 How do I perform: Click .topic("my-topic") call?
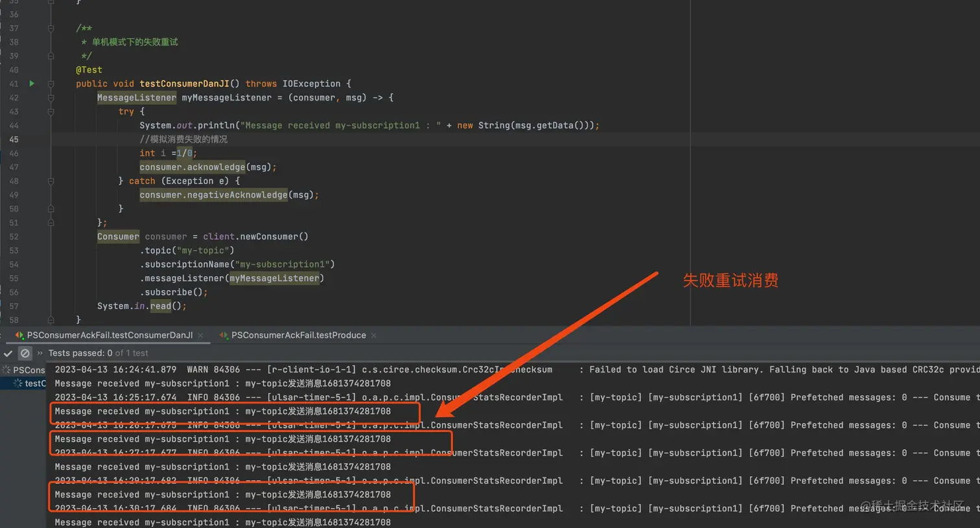[187, 251]
